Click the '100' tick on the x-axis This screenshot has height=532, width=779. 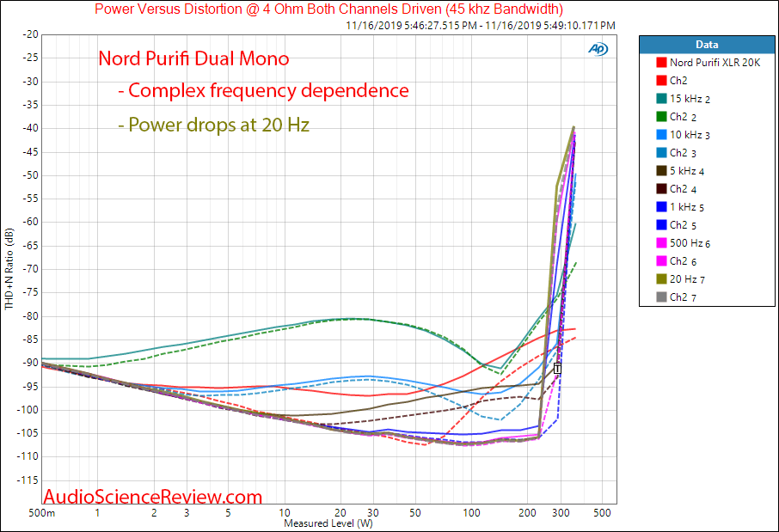click(x=471, y=512)
